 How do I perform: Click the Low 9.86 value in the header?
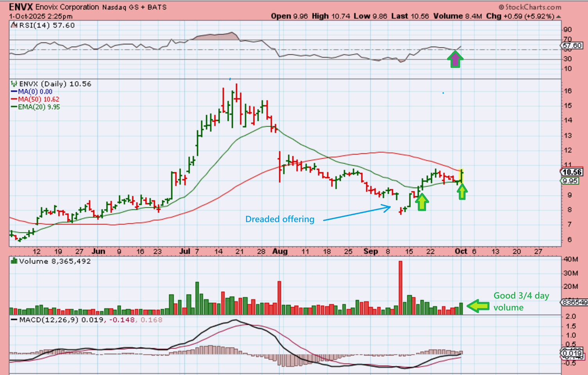pyautogui.click(x=370, y=16)
